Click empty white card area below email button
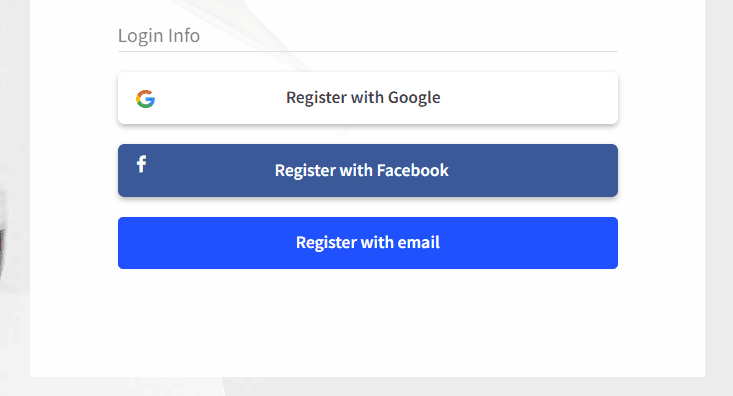This screenshot has height=396, width=733. (x=368, y=323)
